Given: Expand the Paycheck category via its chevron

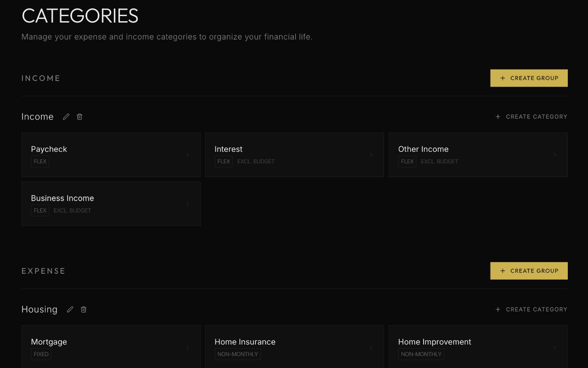Looking at the screenshot, I should tap(187, 155).
